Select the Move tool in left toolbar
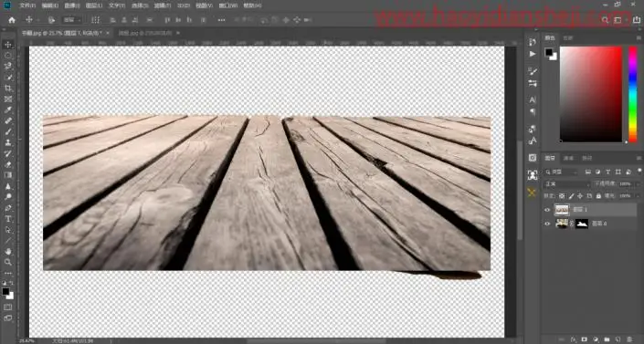 pyautogui.click(x=8, y=45)
